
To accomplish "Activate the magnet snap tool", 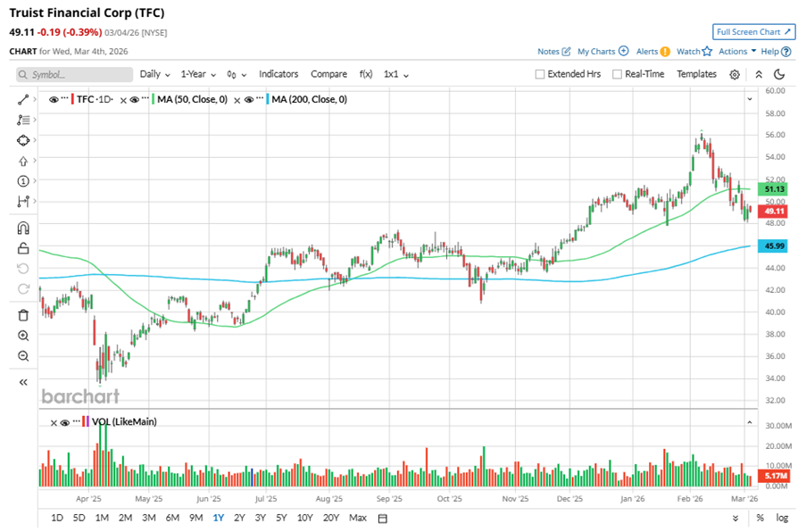I will click(x=23, y=228).
